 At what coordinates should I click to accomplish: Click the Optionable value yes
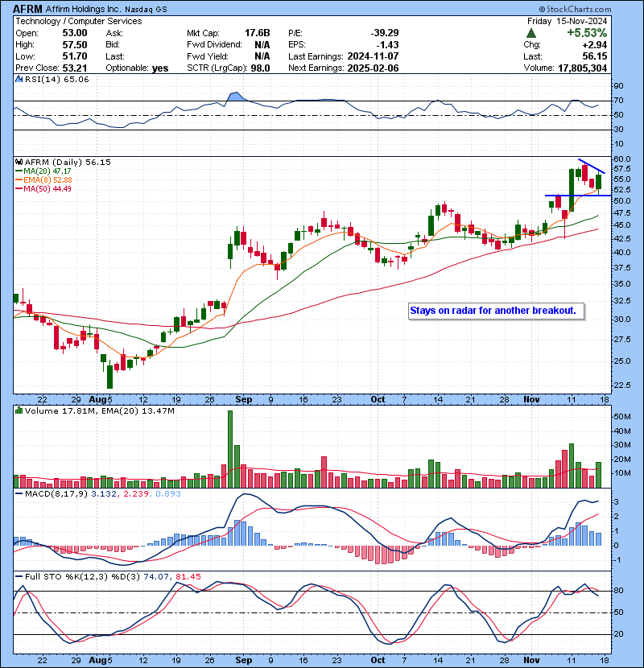[x=160, y=68]
